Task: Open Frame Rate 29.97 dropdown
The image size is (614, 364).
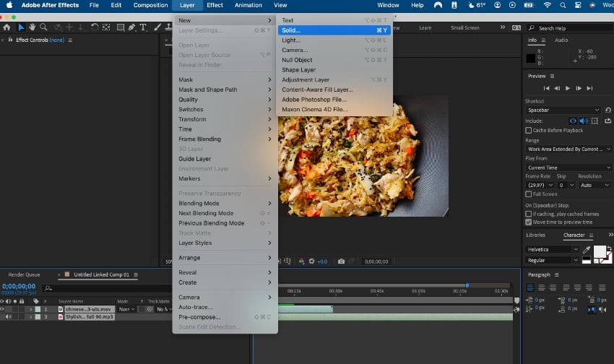Action: click(x=540, y=185)
